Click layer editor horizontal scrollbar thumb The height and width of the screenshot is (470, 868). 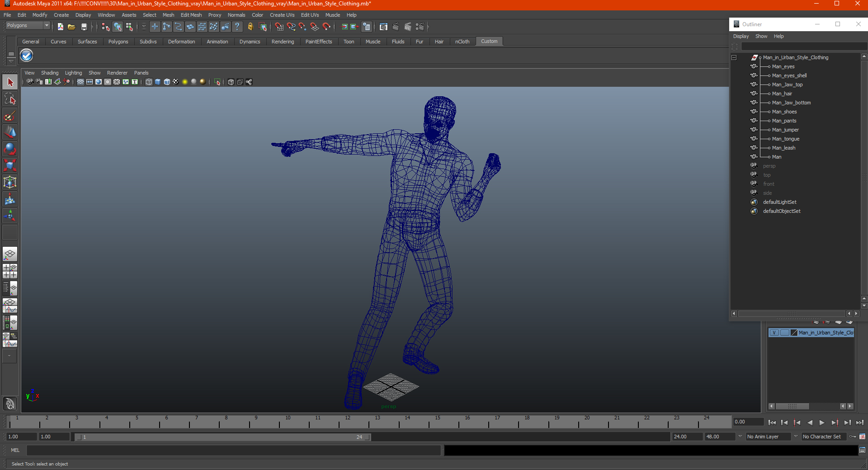tap(792, 406)
